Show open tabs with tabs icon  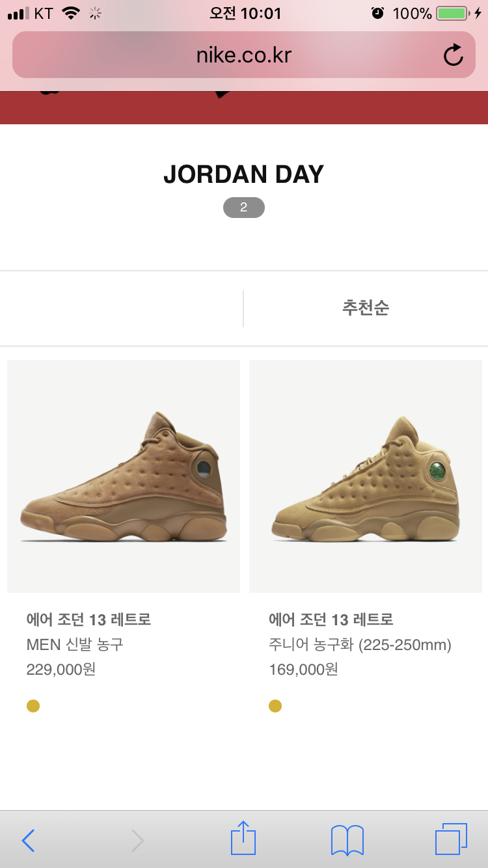point(451,839)
